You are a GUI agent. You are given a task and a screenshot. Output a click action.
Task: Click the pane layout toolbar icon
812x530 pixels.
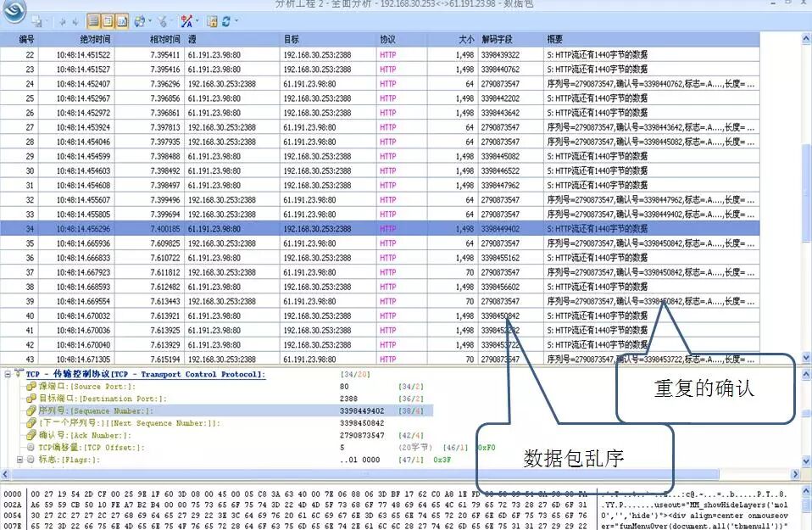pyautogui.click(x=139, y=21)
